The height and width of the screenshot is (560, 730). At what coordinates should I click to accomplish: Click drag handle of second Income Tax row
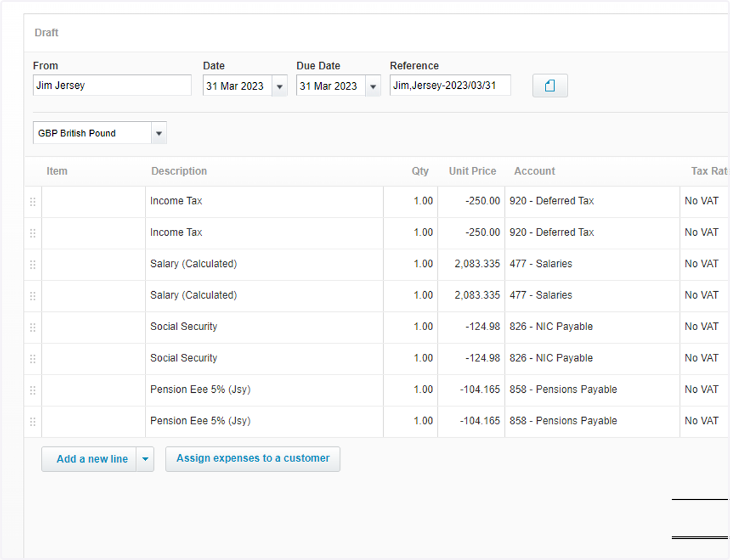33,233
